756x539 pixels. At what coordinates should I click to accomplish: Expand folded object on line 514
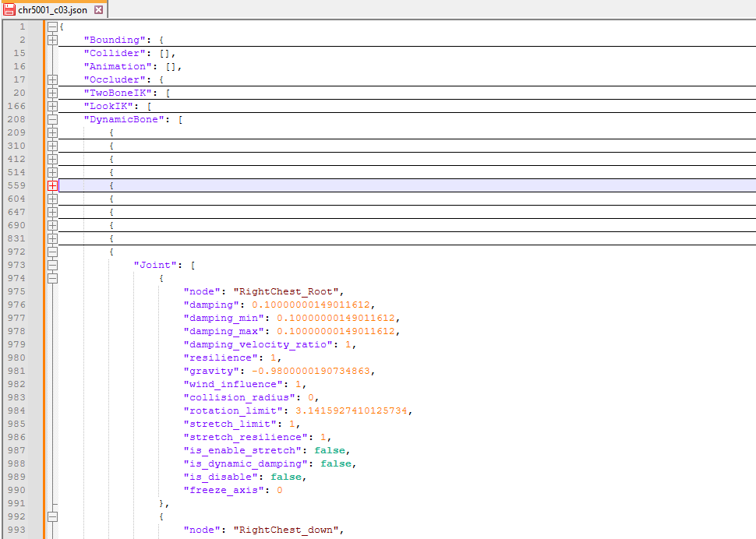click(x=52, y=172)
